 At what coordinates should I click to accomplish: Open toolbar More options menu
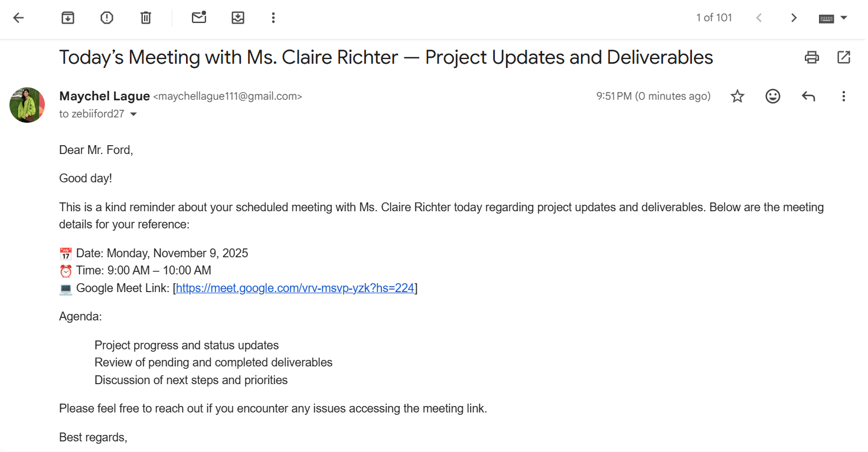273,18
